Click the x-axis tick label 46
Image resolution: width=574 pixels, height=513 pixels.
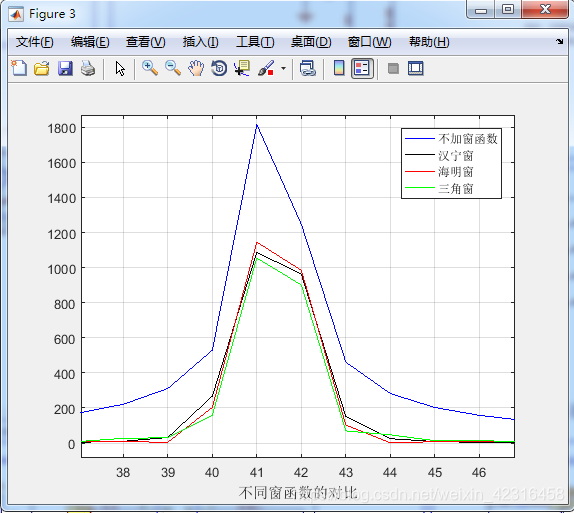coord(479,472)
